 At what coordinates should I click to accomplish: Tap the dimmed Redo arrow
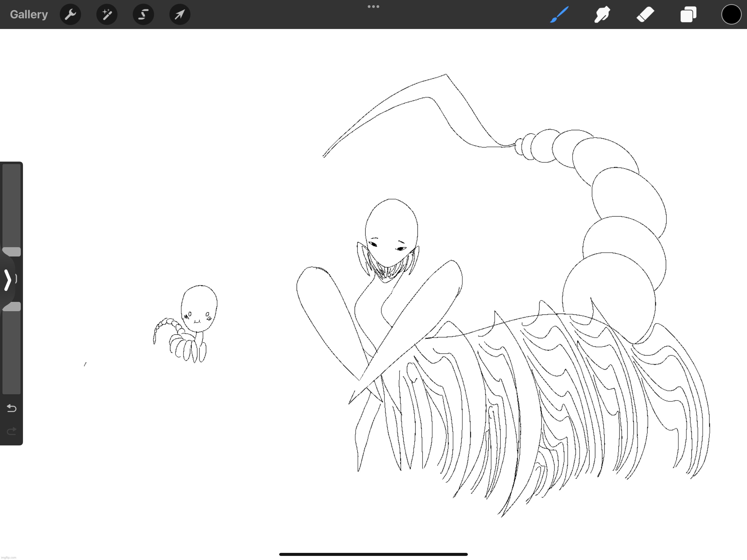tap(11, 431)
